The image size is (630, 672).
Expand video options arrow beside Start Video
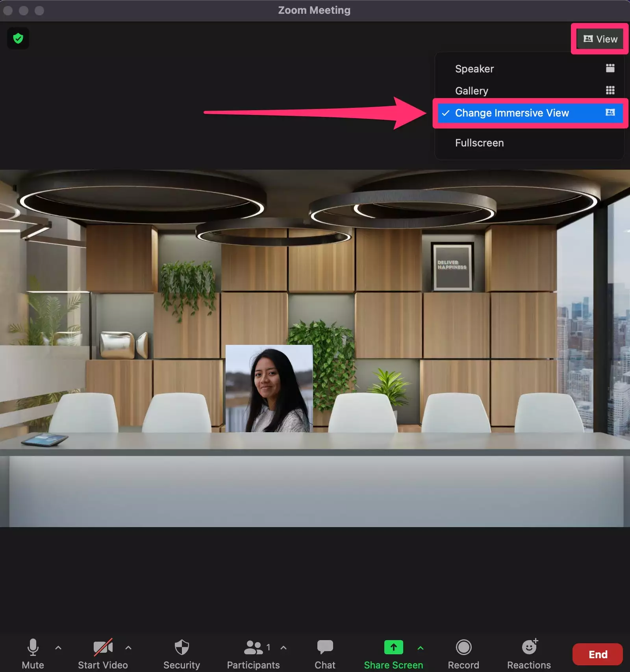128,648
